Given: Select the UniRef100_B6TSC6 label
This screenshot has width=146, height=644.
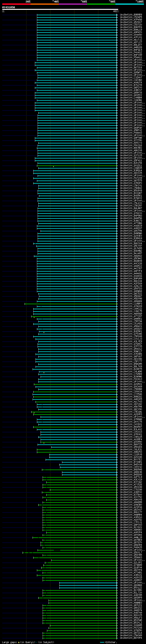Looking at the screenshot, I should click(131, 67).
